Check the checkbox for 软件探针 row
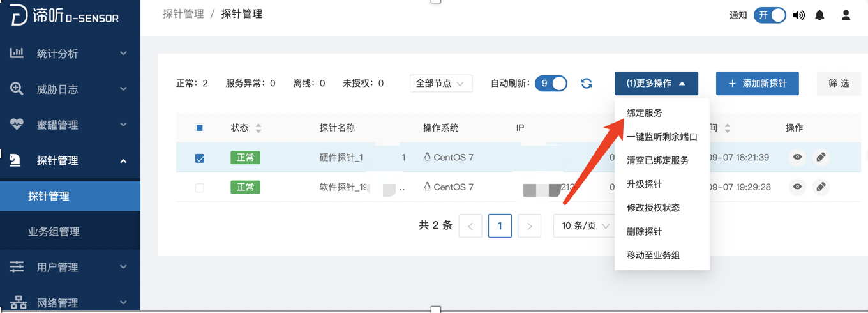This screenshot has width=868, height=313. (x=200, y=188)
